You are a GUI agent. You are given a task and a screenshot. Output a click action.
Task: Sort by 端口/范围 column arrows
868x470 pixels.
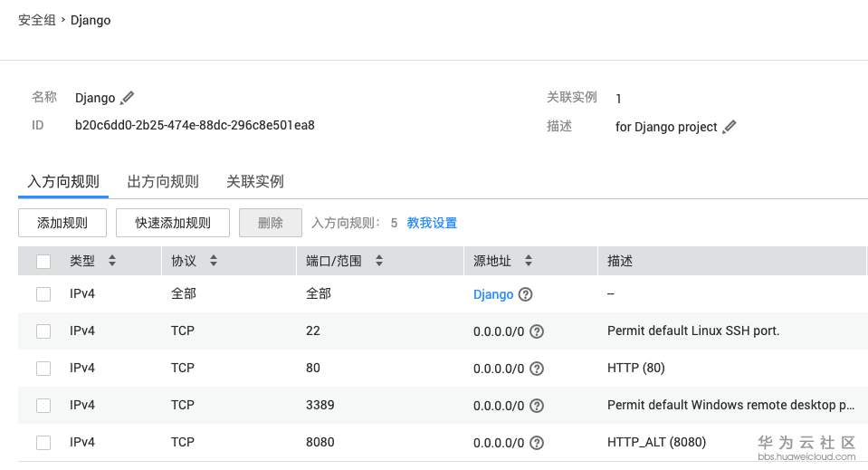tap(379, 261)
